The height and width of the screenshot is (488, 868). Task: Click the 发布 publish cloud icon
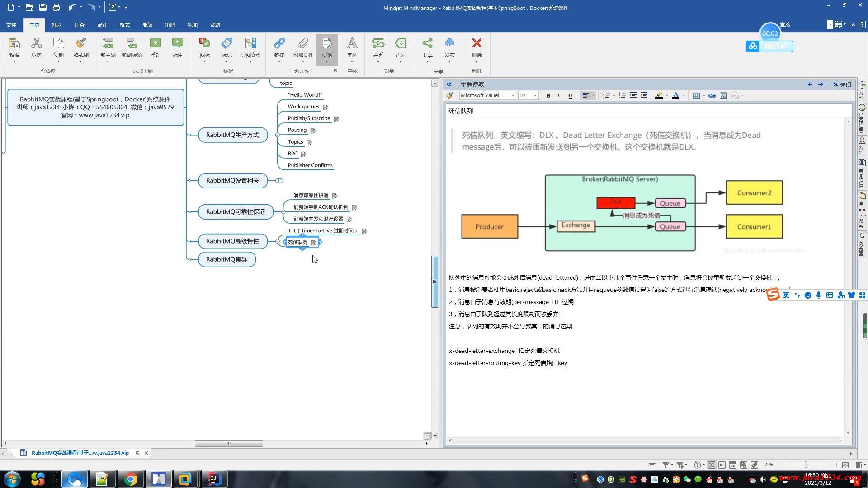(449, 43)
